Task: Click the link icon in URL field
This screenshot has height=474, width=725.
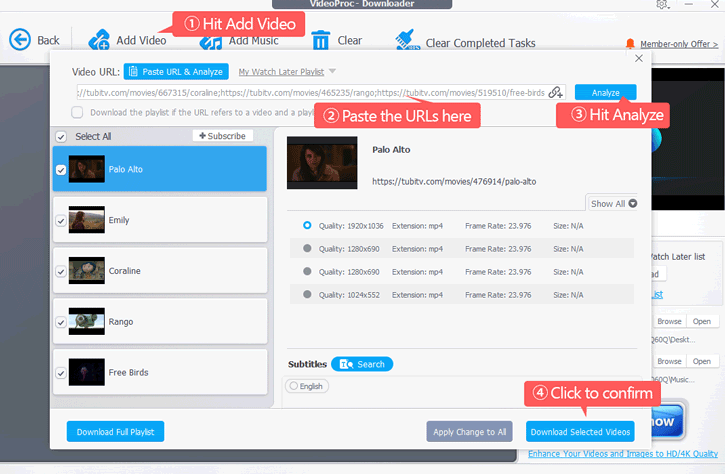Action: (555, 92)
